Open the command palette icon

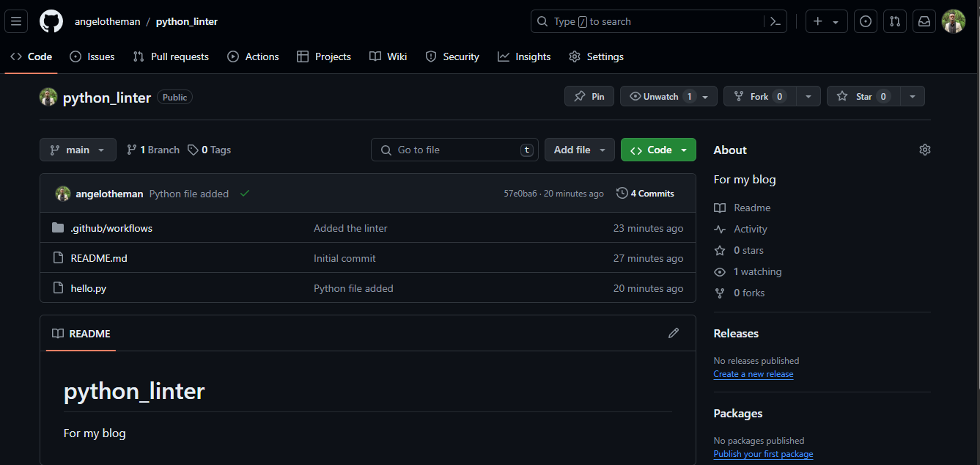coord(775,21)
